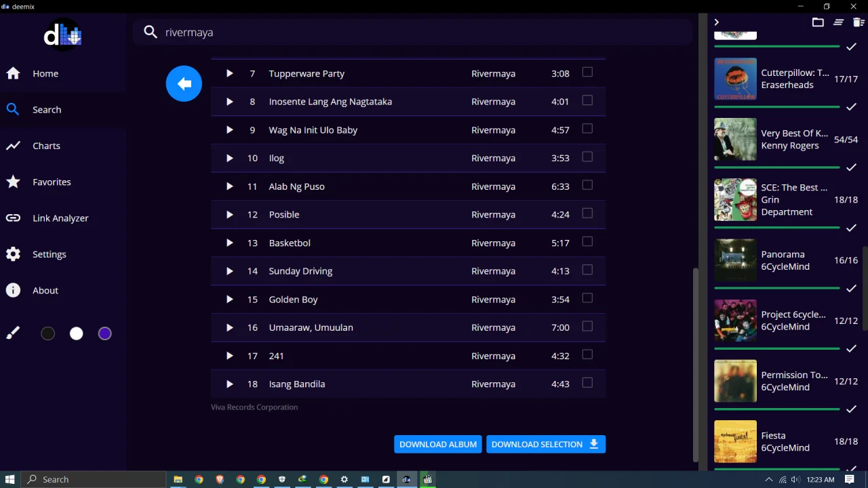Click Download Album button
The height and width of the screenshot is (488, 868).
(x=438, y=444)
